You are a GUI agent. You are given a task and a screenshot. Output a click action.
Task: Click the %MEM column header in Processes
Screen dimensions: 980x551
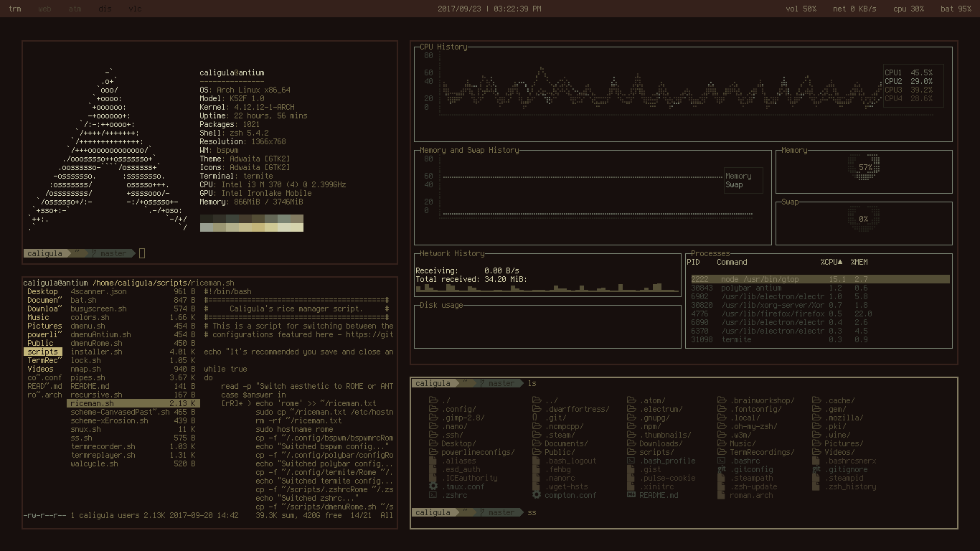pos(859,262)
